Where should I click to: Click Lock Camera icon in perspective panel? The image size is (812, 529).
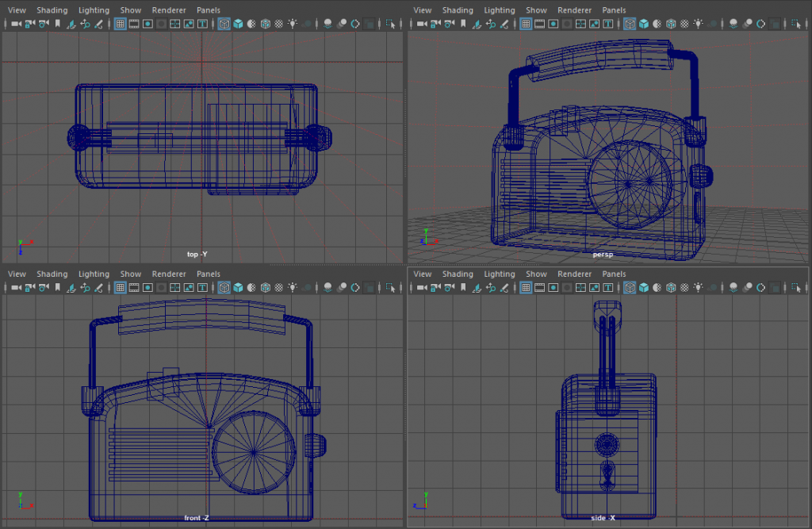point(435,24)
